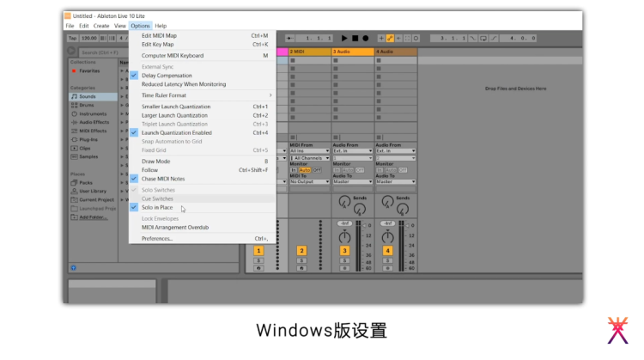Open track 2 MIDI From All Ins dropdown
This screenshot has height=360, width=644.
[310, 151]
